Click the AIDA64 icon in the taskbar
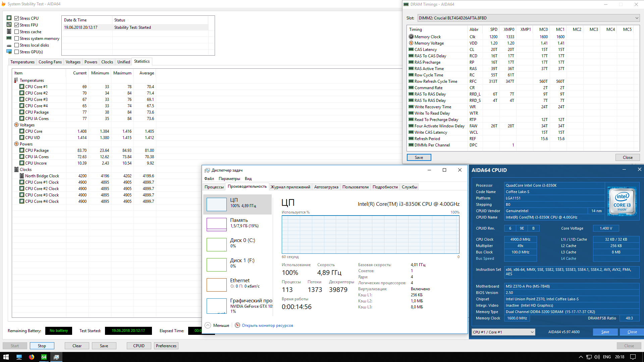Viewport: 644px width, 362px height. coord(44,357)
